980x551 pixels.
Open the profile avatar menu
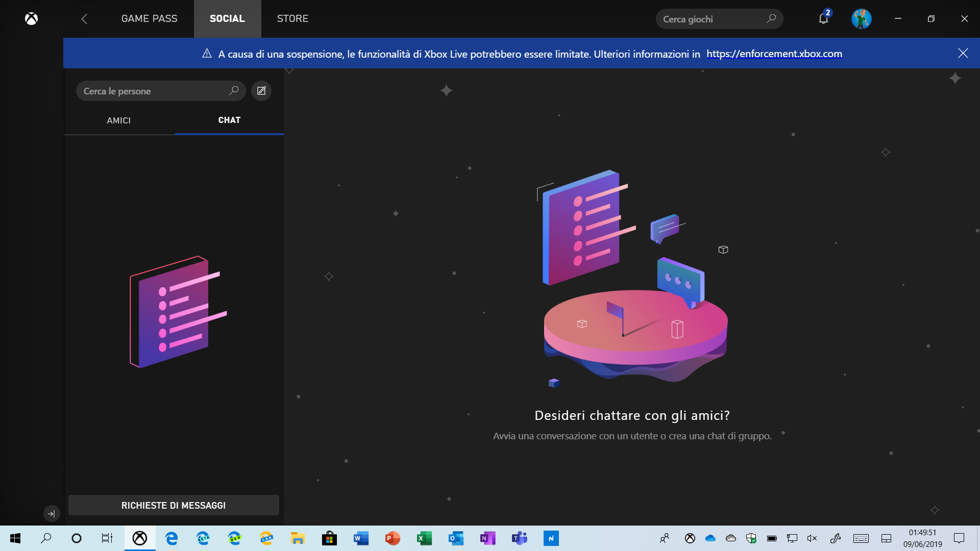[862, 19]
